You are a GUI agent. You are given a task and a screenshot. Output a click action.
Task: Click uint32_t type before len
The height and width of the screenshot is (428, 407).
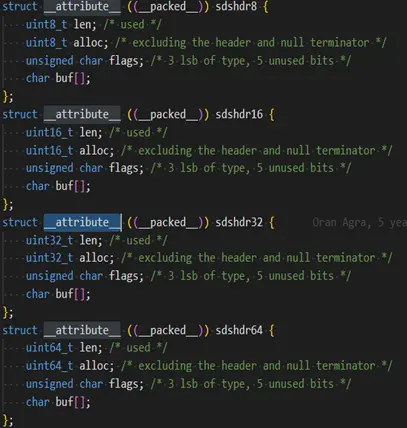(x=49, y=240)
